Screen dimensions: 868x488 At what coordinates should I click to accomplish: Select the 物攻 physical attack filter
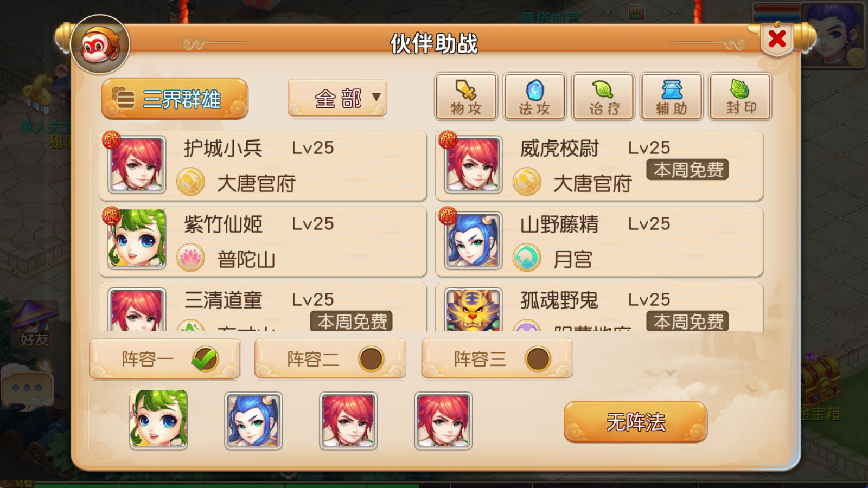click(x=466, y=97)
